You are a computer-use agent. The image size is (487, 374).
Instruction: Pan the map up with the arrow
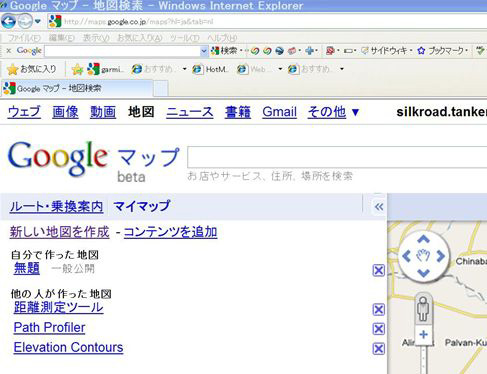pyautogui.click(x=423, y=239)
